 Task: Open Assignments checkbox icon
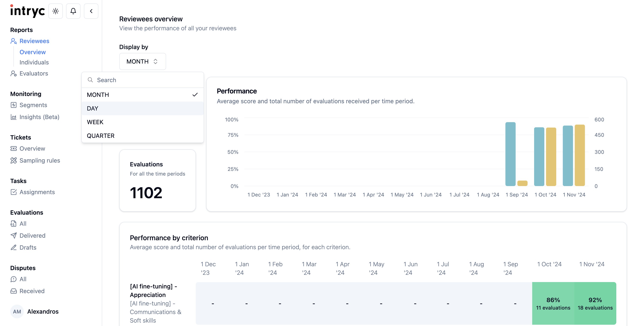[13, 192]
